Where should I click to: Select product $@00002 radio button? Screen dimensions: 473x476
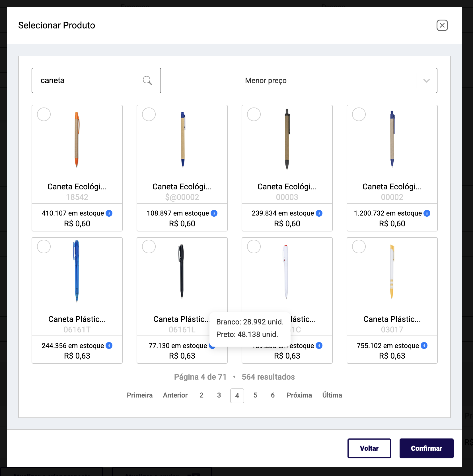click(x=149, y=114)
